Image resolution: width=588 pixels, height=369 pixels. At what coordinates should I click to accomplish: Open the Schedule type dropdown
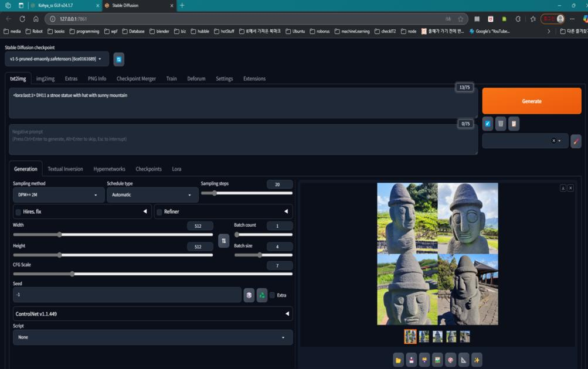pyautogui.click(x=152, y=195)
